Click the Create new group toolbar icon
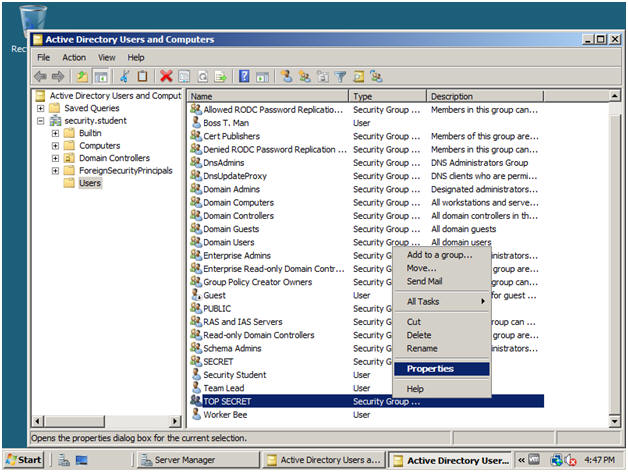628x472 pixels. pyautogui.click(x=305, y=76)
